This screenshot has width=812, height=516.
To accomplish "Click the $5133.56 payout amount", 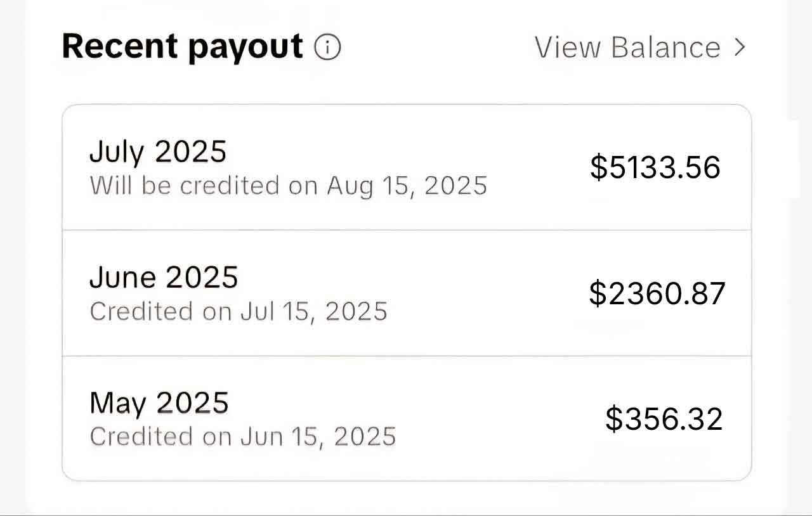I will (655, 167).
